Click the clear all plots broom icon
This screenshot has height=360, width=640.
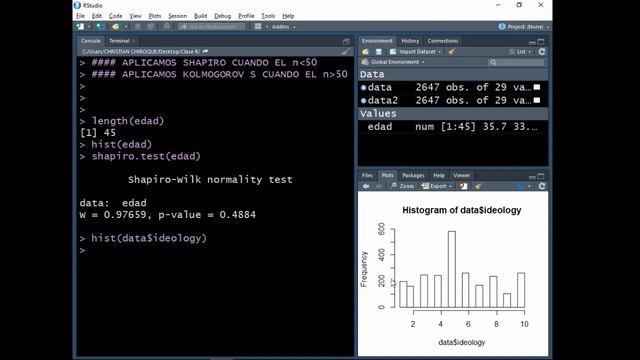478,186
